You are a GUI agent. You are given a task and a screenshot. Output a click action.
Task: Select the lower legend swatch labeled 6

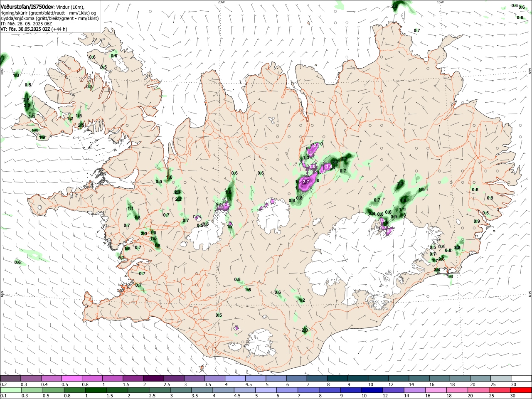coord(287,390)
